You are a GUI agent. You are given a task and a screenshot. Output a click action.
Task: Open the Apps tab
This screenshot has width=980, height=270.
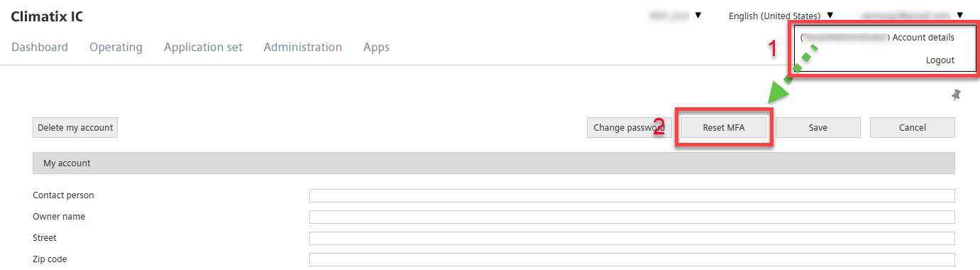376,47
